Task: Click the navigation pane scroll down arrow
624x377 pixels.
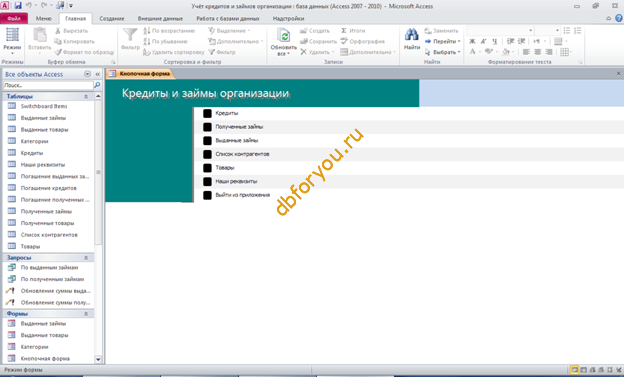Action: pos(98,359)
